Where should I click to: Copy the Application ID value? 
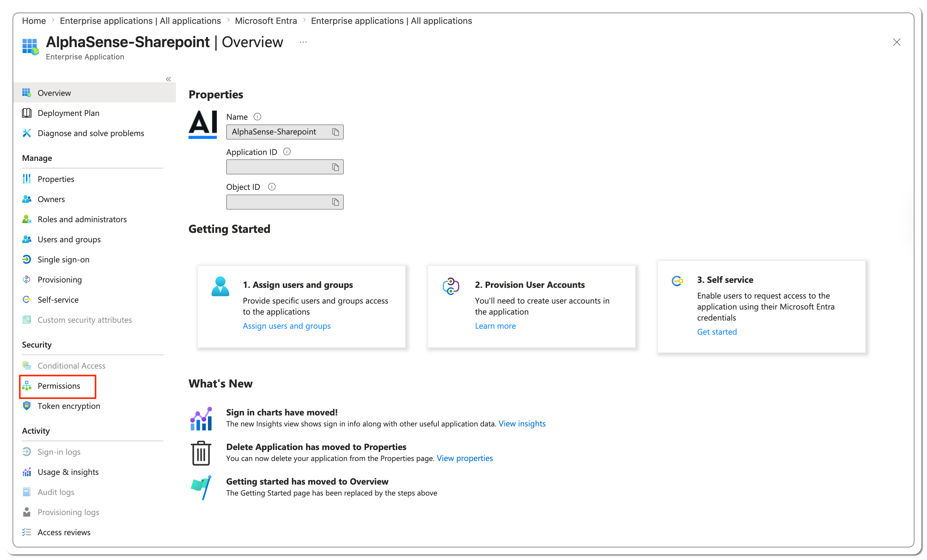(x=335, y=167)
